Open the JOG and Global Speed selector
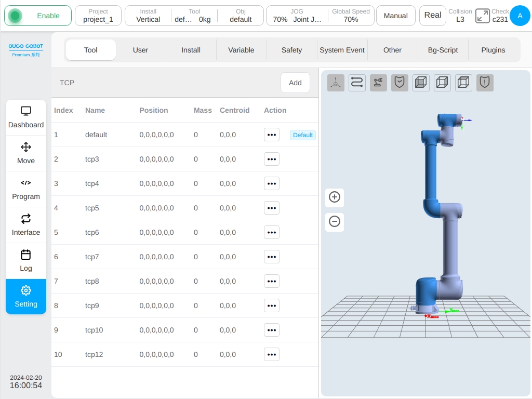Viewport: 532px width, 399px height. point(320,16)
